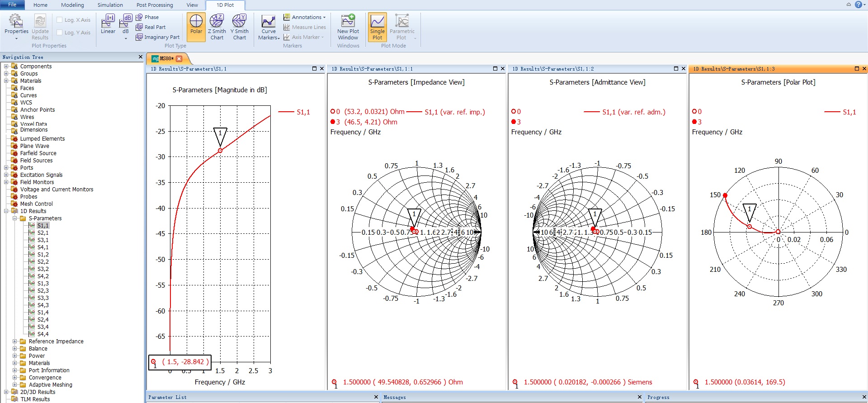Viewport: 868px width, 403px height.
Task: Open a New Plot Window
Action: [348, 26]
